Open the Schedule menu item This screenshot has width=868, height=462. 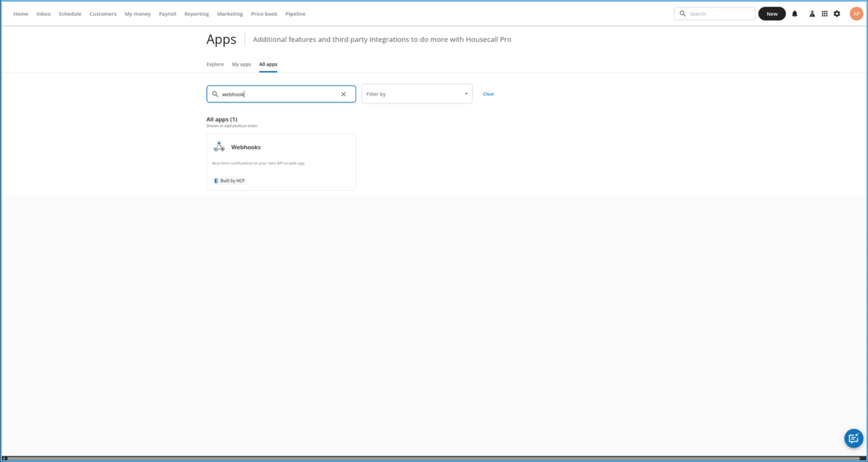(70, 14)
